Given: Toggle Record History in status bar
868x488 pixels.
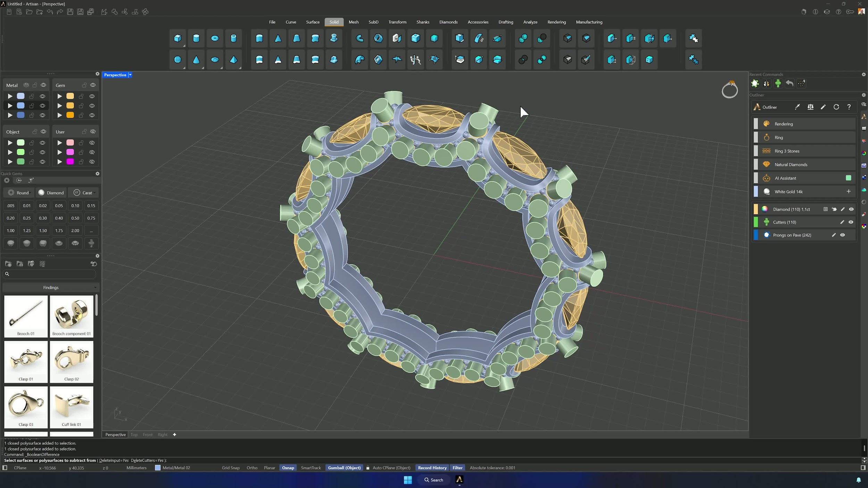Looking at the screenshot, I should 432,468.
